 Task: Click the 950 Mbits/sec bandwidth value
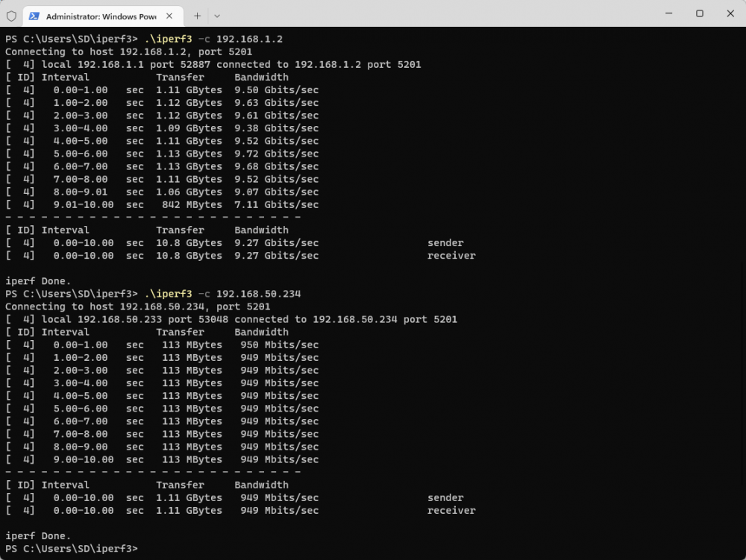(x=279, y=345)
